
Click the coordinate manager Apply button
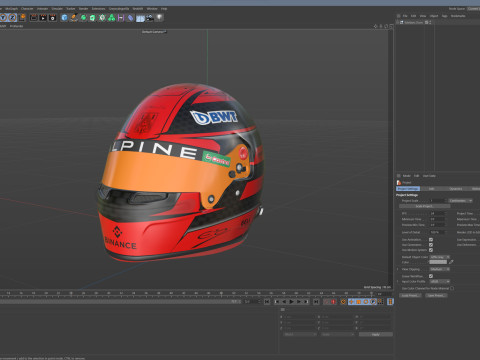[376, 334]
